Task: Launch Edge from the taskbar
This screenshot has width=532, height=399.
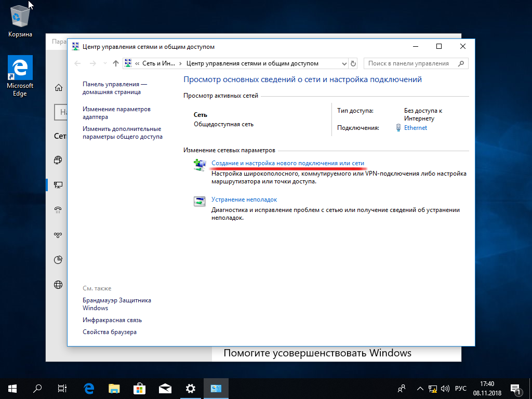Action: pyautogui.click(x=89, y=389)
